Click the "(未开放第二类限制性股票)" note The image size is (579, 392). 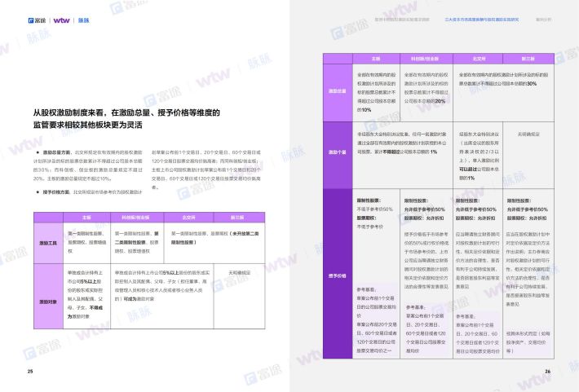click(214, 238)
